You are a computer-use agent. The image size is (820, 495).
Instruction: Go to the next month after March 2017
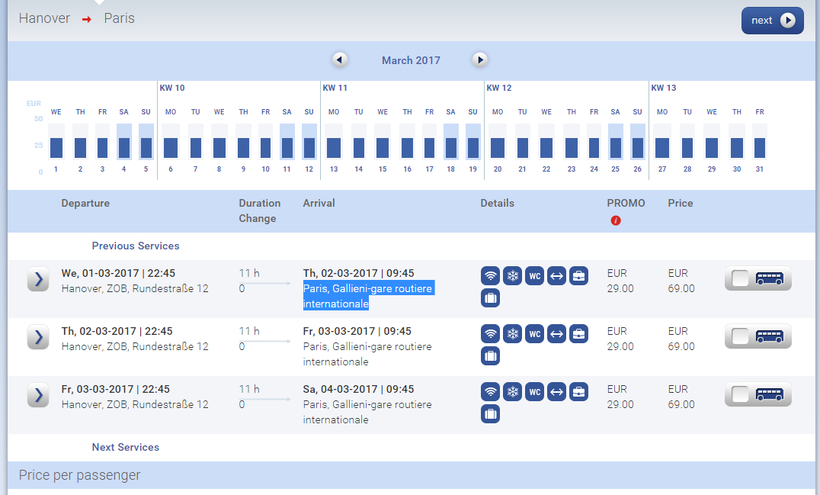[480, 60]
